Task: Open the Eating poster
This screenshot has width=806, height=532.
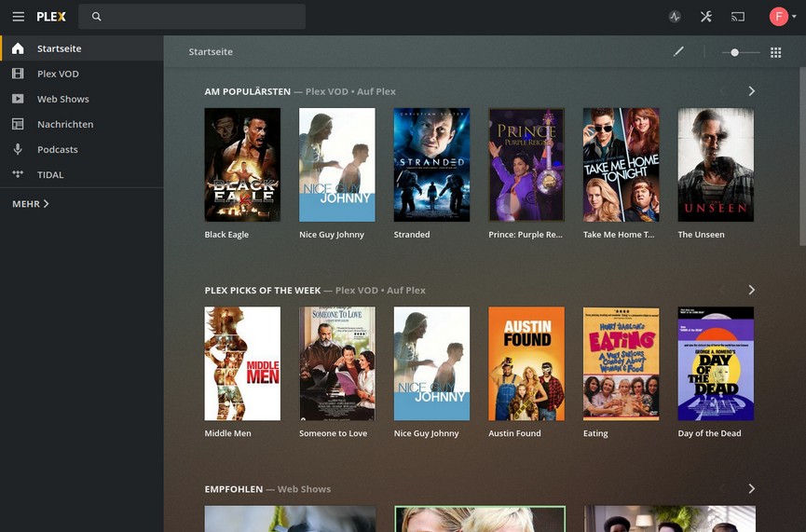Action: point(621,363)
